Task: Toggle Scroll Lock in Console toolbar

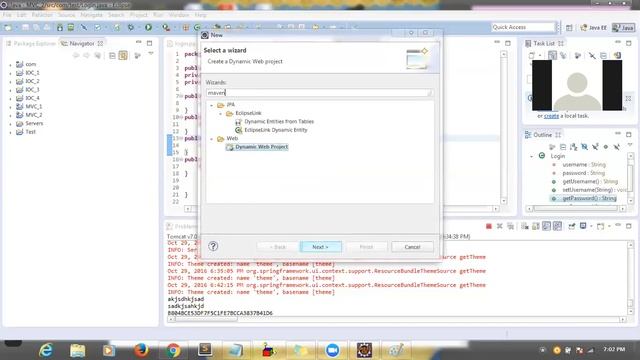Action: [536, 226]
